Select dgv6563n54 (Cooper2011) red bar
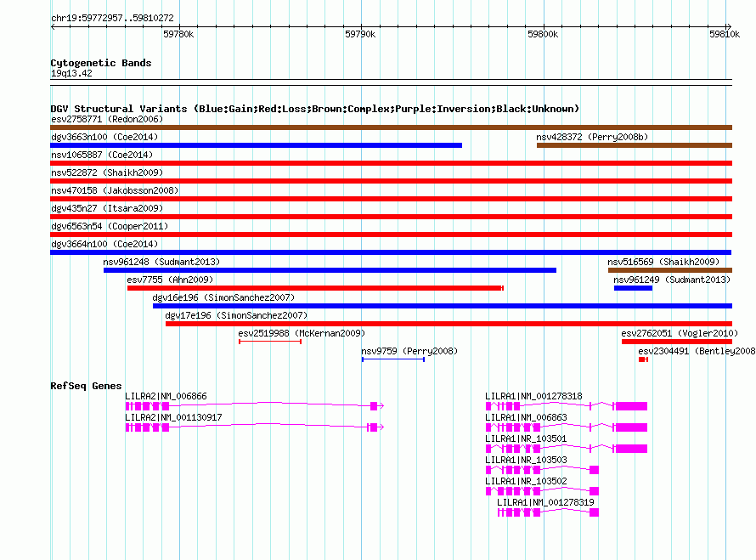The height and width of the screenshot is (560, 756). tap(391, 235)
